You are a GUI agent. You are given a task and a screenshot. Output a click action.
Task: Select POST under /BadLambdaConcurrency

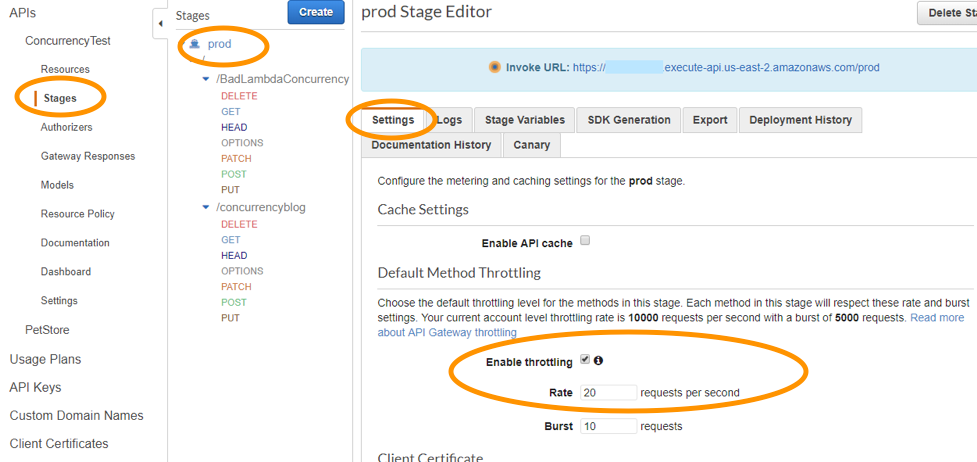click(234, 174)
